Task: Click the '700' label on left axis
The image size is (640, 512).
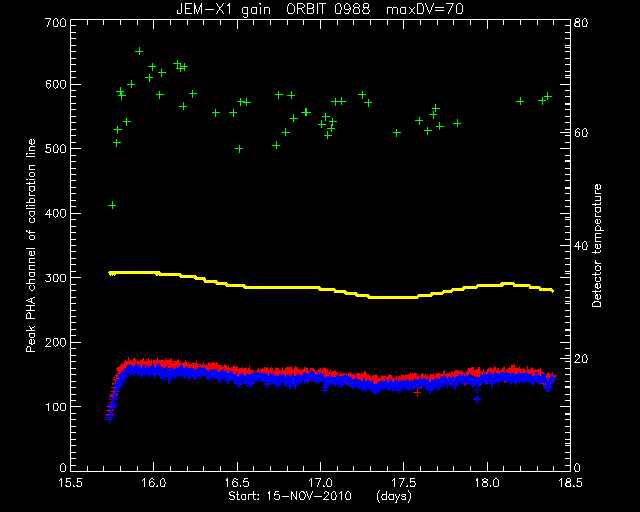Action: [57, 23]
